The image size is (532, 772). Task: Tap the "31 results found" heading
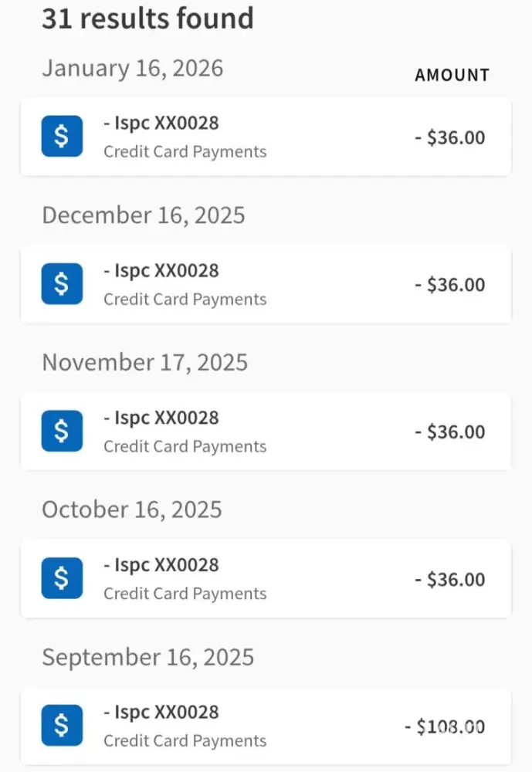[147, 19]
